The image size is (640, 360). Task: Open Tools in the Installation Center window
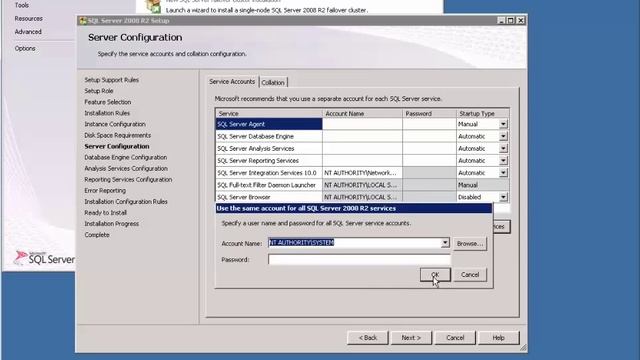[x=22, y=5]
